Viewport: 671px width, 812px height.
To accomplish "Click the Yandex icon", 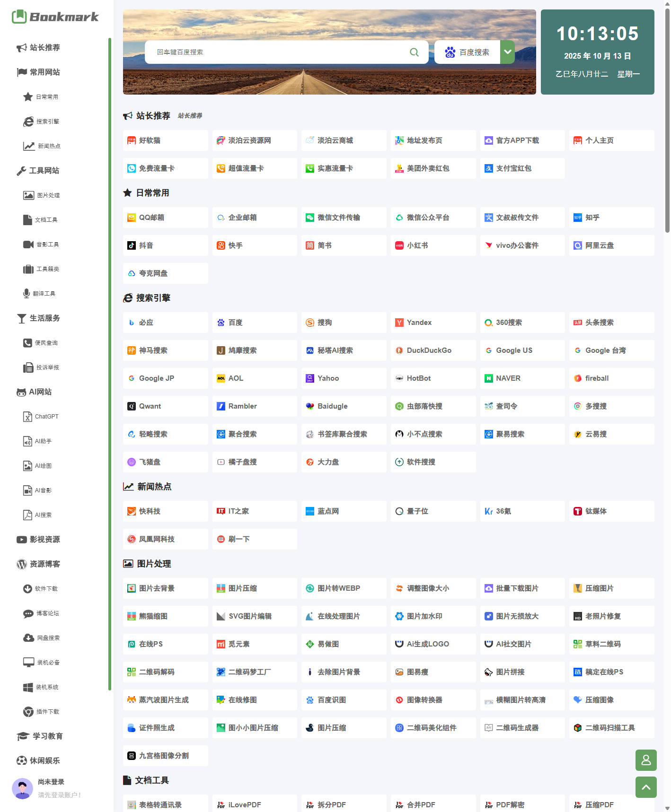I will click(x=399, y=323).
